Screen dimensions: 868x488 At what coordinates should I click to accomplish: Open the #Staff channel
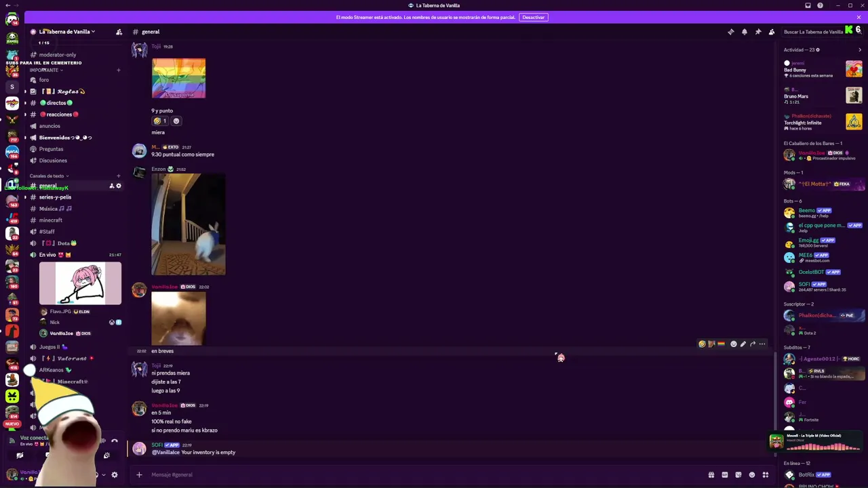coord(47,232)
